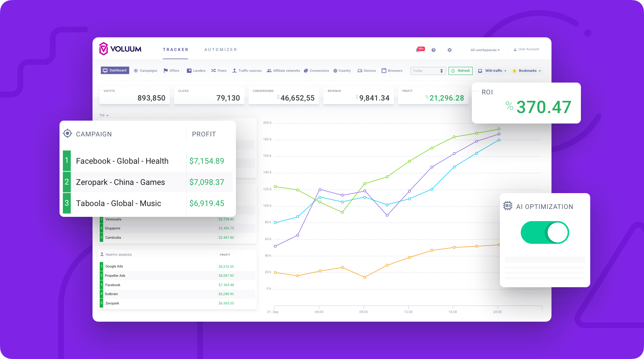Screen dimensions: 644x359
Task: Click the ROI 370.47 card
Action: coord(526,103)
